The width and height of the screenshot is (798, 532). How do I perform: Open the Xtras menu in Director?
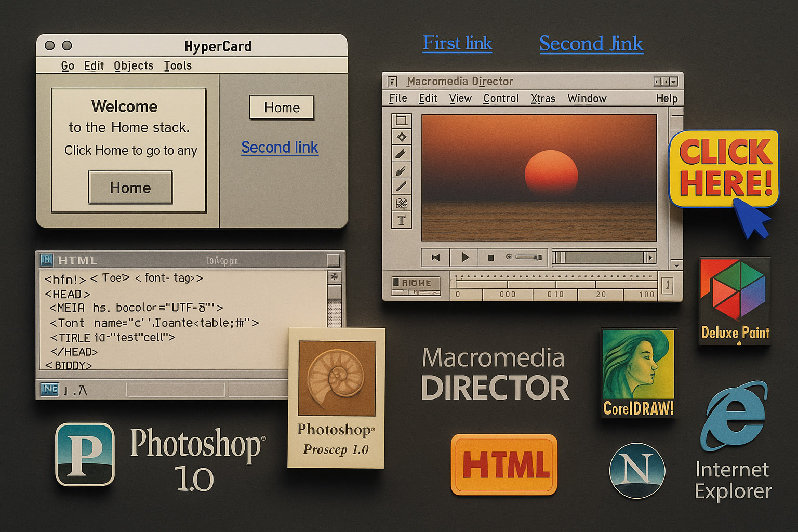(542, 98)
